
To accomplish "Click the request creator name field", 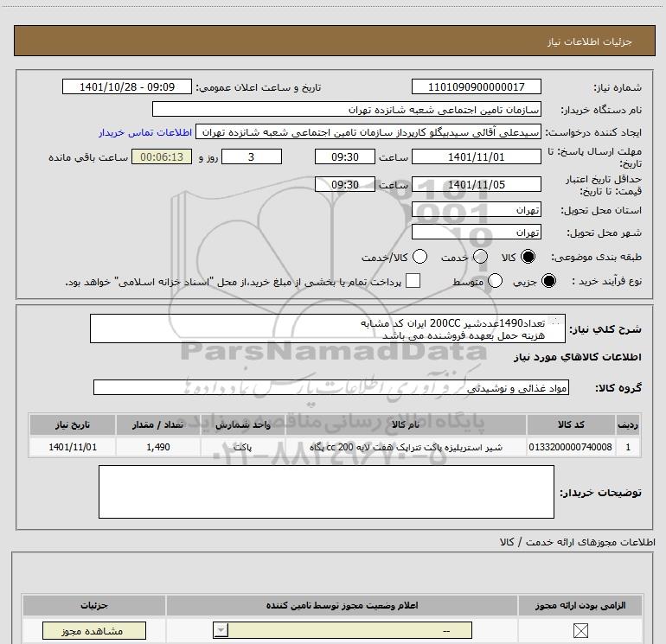I will click(368, 132).
